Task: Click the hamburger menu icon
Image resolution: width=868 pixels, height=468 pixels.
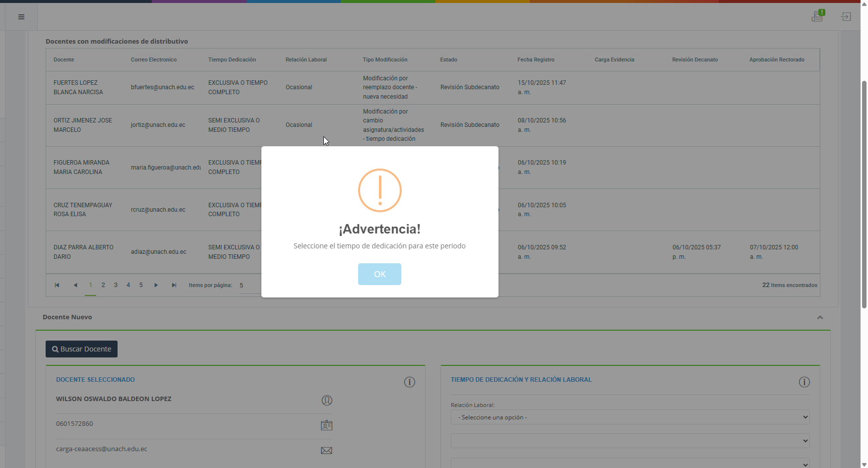Action: 21,17
